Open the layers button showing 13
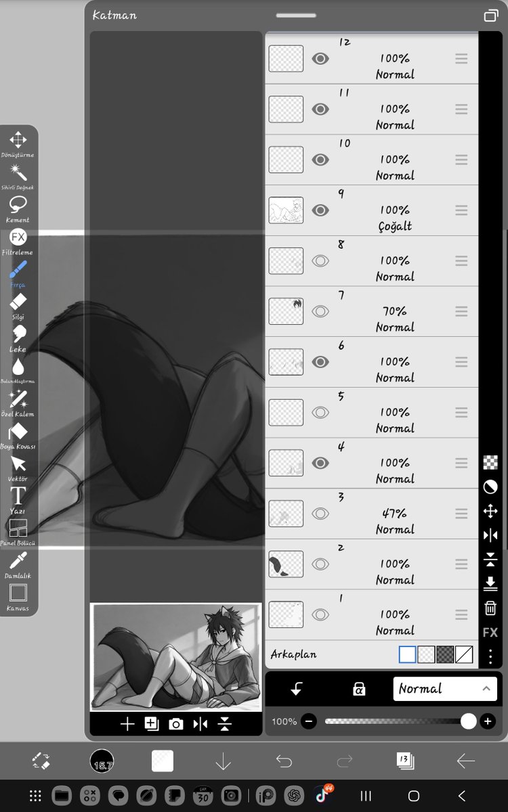This screenshot has height=812, width=508. tap(405, 761)
